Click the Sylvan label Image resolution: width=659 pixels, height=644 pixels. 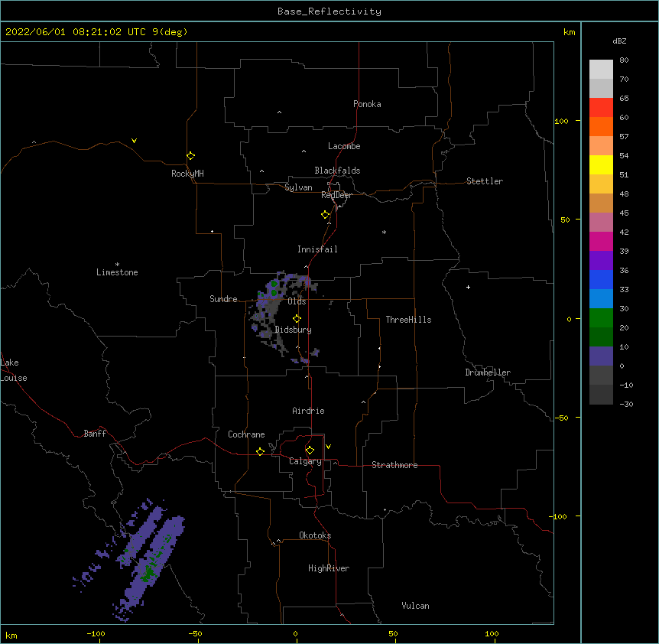click(x=298, y=187)
